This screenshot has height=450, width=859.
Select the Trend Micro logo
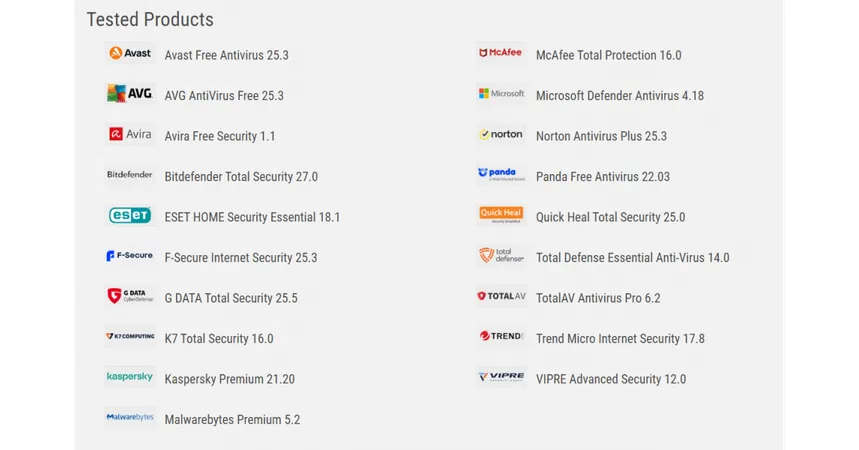point(501,336)
